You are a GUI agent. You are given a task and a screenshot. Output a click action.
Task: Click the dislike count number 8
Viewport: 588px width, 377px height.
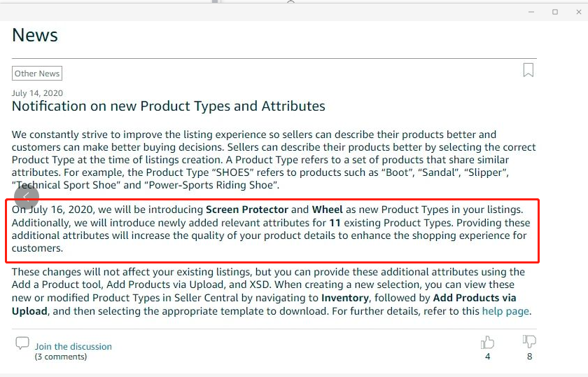coord(529,357)
